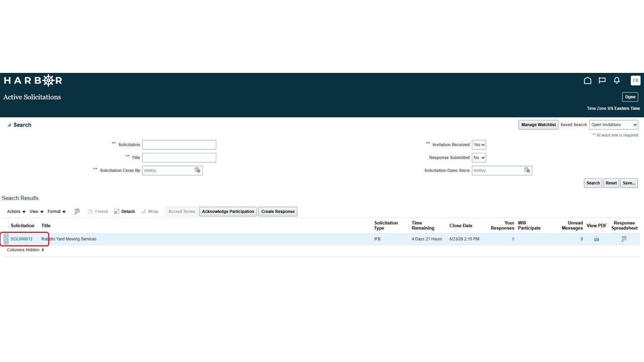
Task: Click the Unread Messages value 0
Action: coord(582,239)
